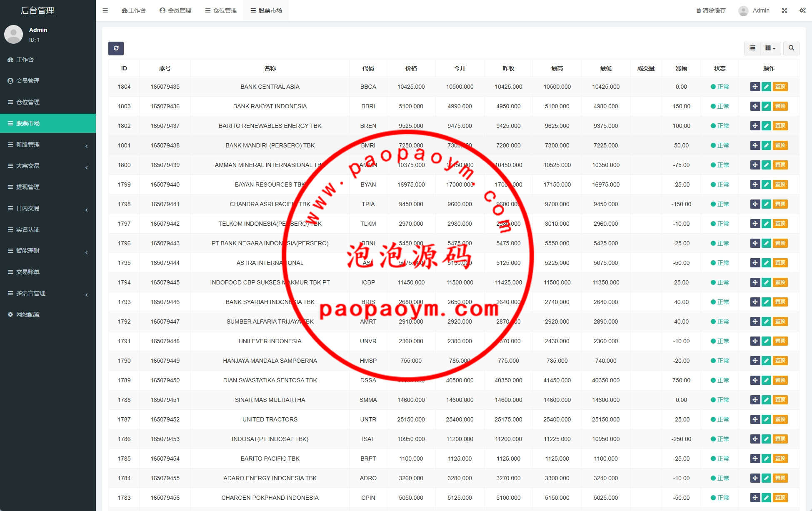
Task: Toggle 正常 status of BANK CENTRAL ASIA
Action: [720, 87]
